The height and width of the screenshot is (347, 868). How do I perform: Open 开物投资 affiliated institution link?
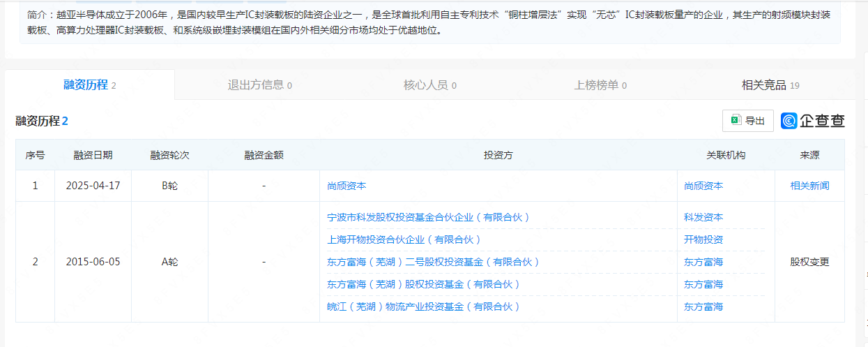click(x=703, y=239)
